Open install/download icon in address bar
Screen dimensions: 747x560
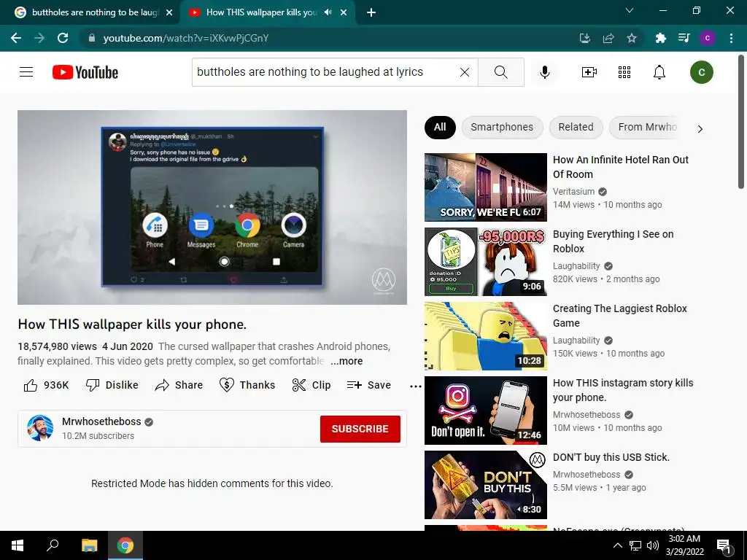pyautogui.click(x=585, y=38)
